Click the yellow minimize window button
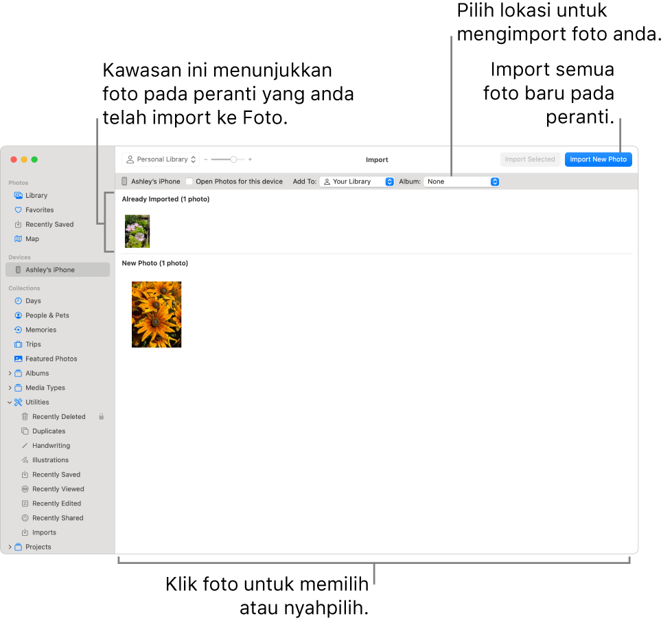Screen dimensions: 672x623 point(24,159)
